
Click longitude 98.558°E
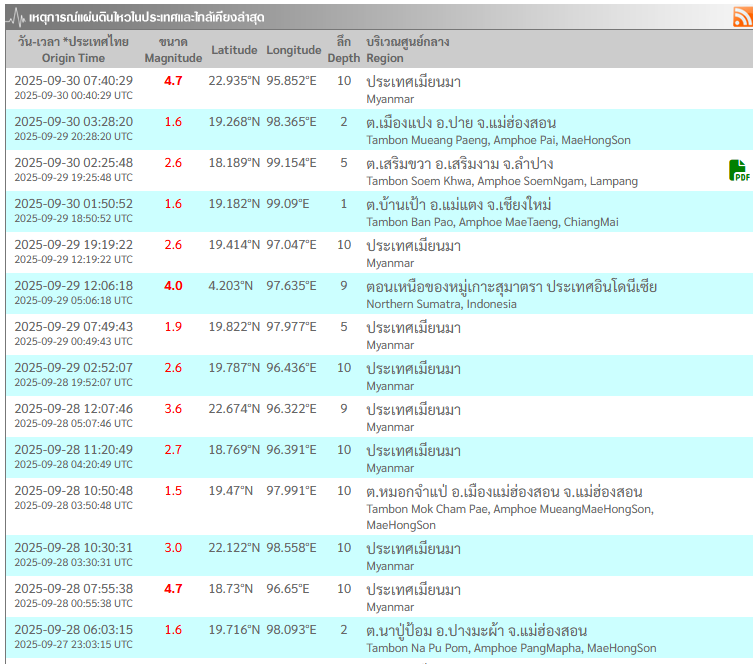point(291,548)
